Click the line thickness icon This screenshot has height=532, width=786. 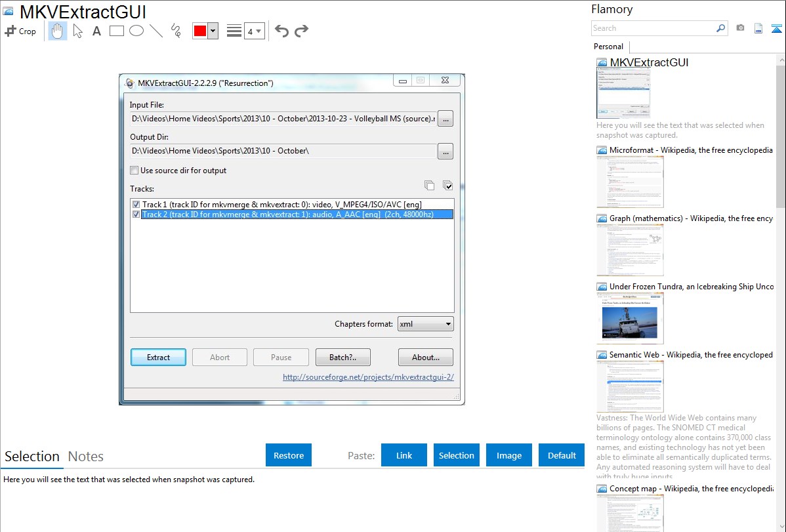(x=234, y=31)
